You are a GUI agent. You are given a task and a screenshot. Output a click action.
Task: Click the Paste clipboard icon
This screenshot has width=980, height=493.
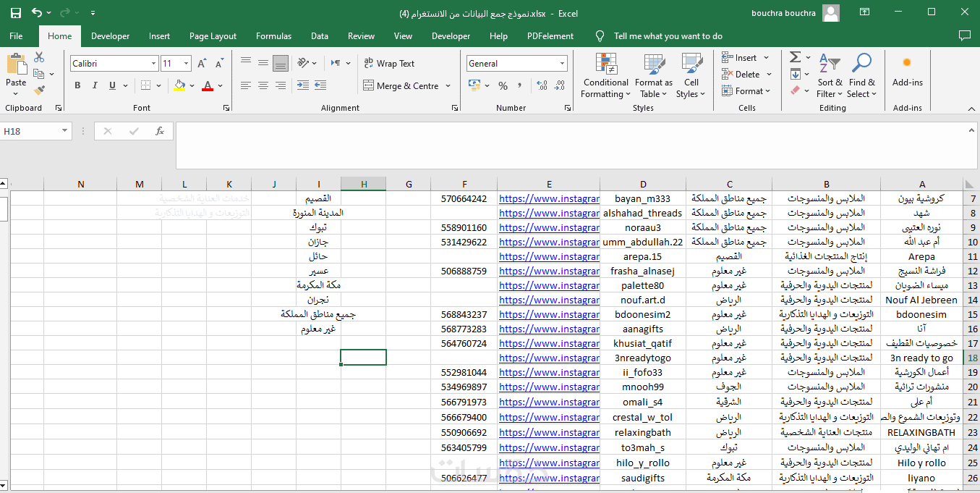[x=16, y=65]
